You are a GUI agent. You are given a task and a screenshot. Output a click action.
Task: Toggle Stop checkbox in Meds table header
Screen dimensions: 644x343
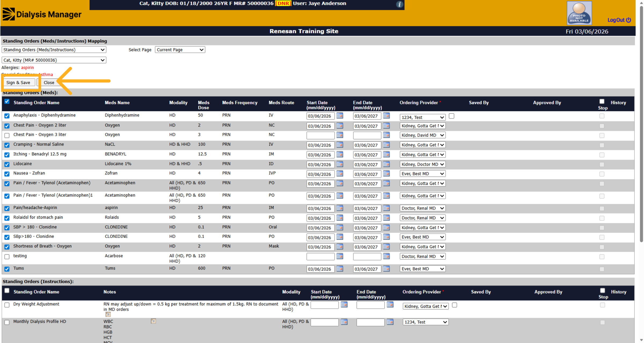tap(602, 101)
